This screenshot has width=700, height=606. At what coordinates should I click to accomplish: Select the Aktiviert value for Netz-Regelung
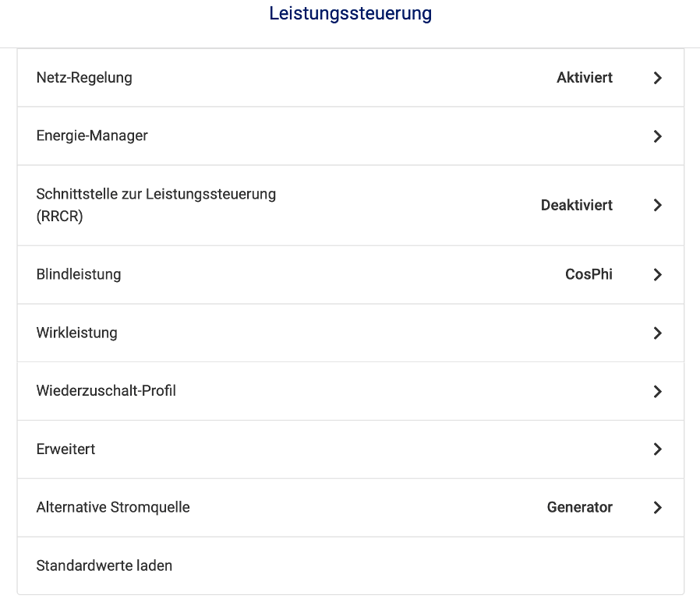coord(585,78)
